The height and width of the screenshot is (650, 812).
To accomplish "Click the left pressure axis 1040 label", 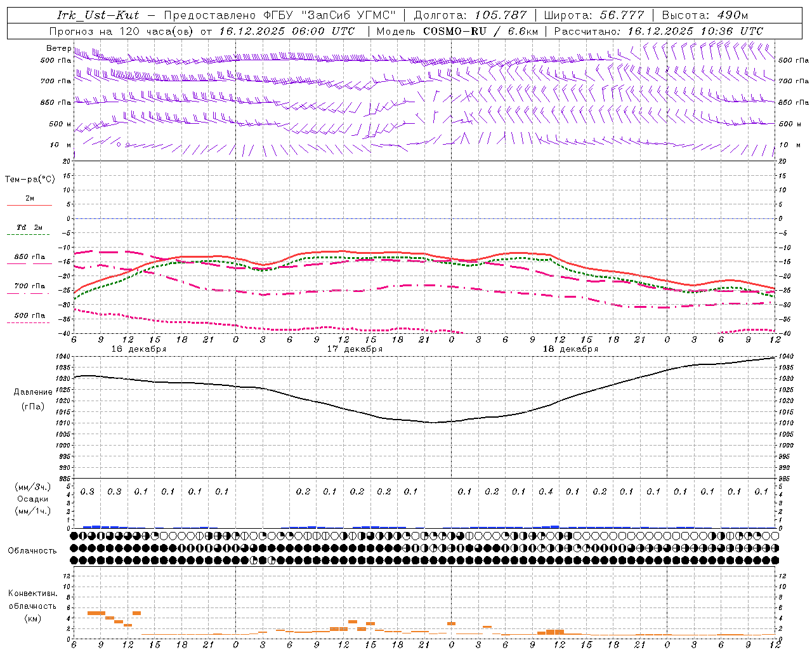I will pyautogui.click(x=63, y=357).
